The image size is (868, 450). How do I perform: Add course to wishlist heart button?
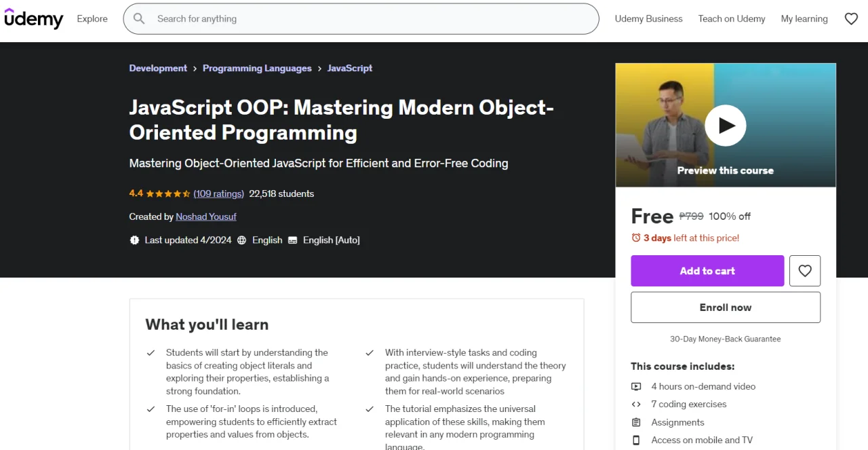click(x=805, y=271)
